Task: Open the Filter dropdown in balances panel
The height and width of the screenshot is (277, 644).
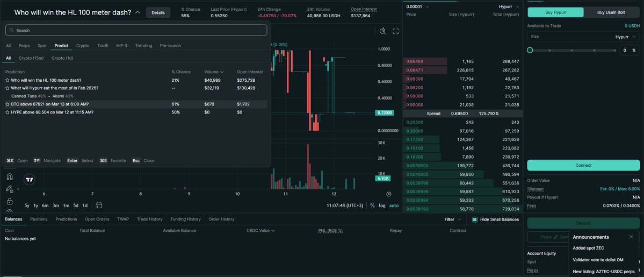Action: point(453,219)
